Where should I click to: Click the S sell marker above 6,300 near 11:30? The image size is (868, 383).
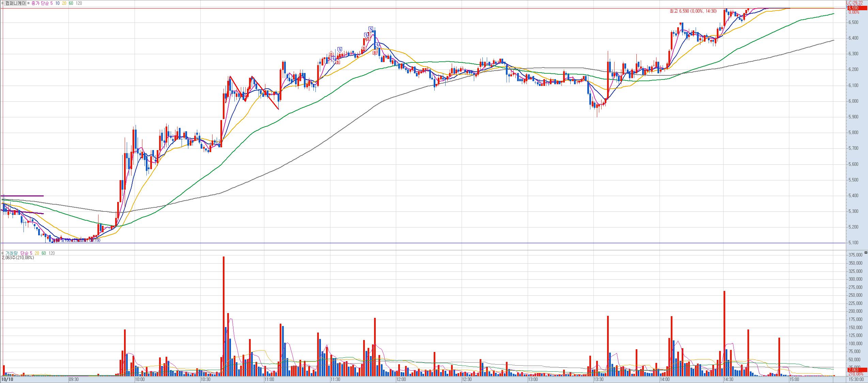[340, 49]
